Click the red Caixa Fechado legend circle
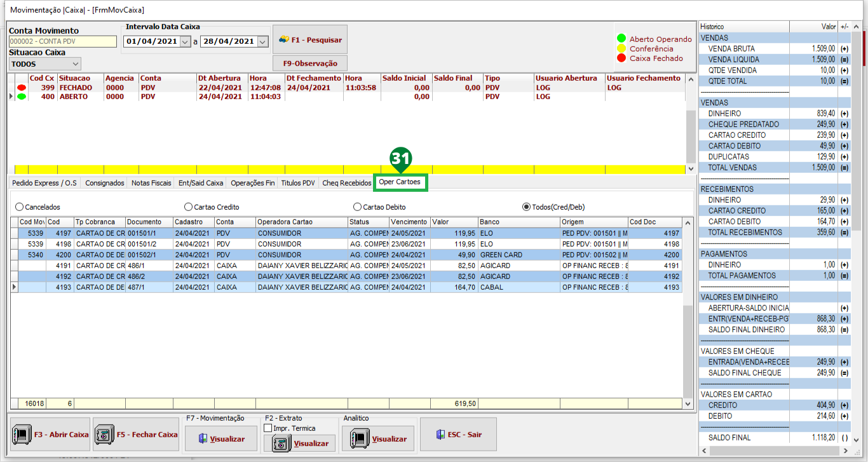 (x=622, y=58)
